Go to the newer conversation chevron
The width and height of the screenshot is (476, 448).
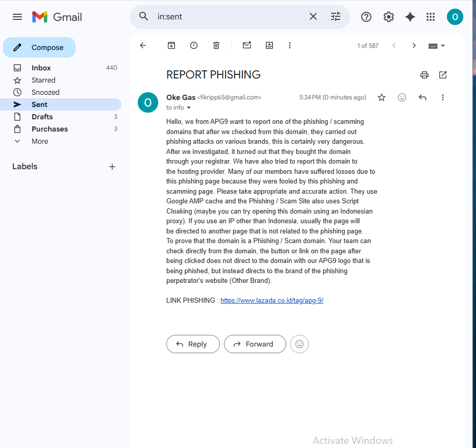point(394,45)
